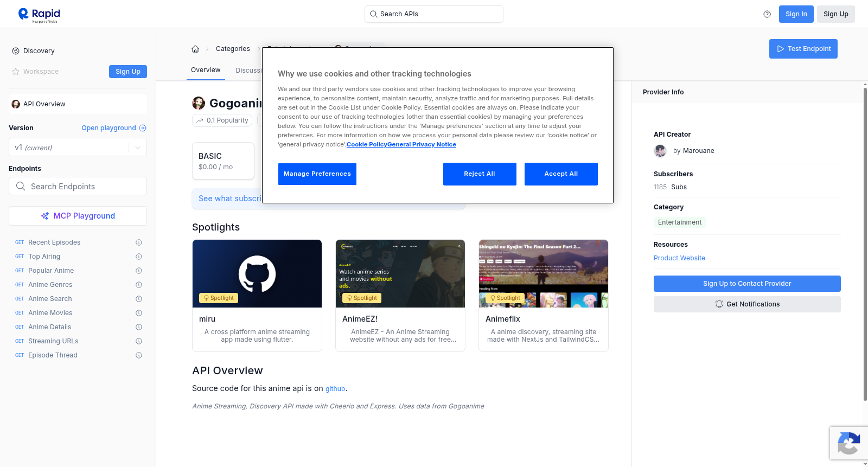Image resolution: width=868 pixels, height=467 pixels.
Task: Focus the Search APIs field
Action: 434,14
